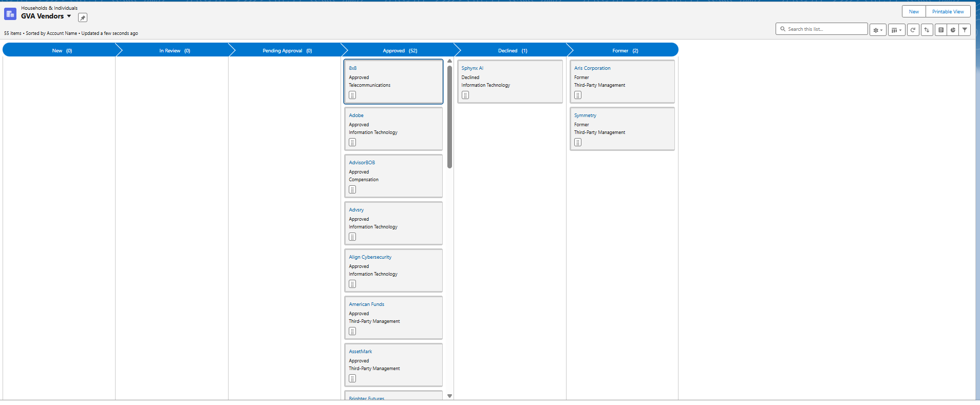Open the action icon on Aris Corporation card
Image resolution: width=980 pixels, height=405 pixels.
tap(578, 95)
